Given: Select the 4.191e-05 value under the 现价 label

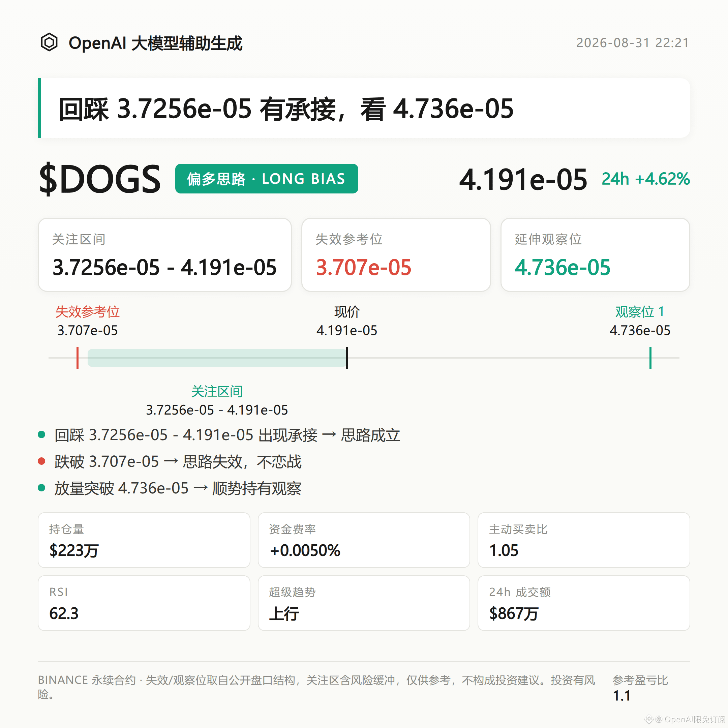Looking at the screenshot, I should pyautogui.click(x=347, y=330).
